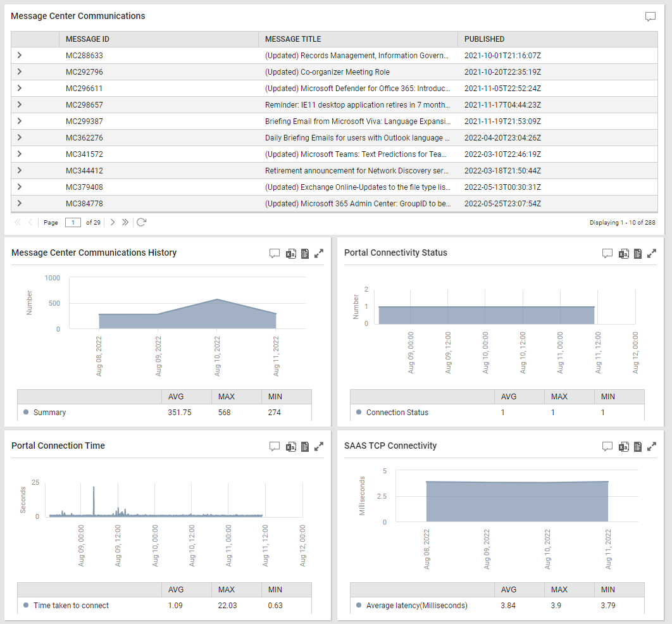Export Message Center Communications History to Excel
Screen dimensions: 672x624
tap(290, 254)
